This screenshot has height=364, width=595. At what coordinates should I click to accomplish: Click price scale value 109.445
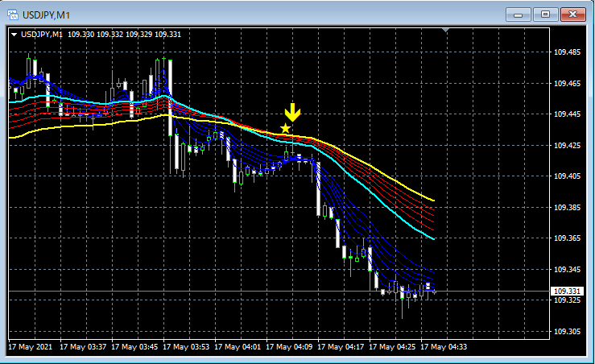[567, 114]
